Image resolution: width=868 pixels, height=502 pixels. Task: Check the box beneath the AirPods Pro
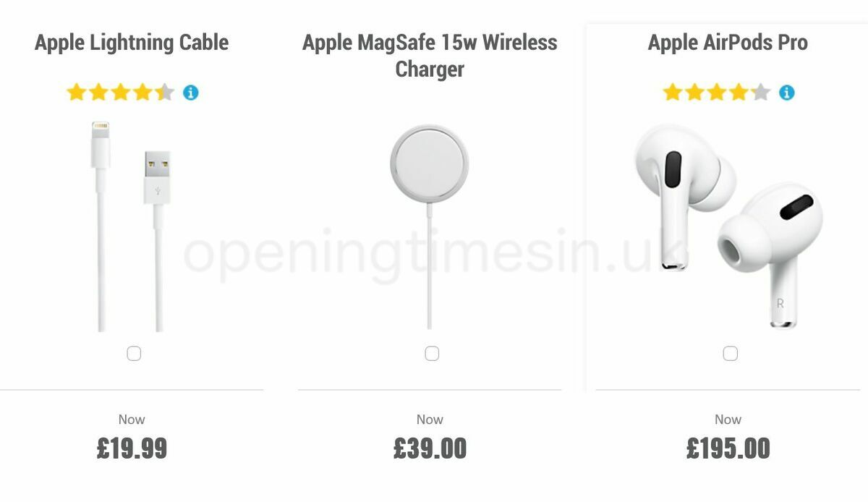click(x=729, y=353)
